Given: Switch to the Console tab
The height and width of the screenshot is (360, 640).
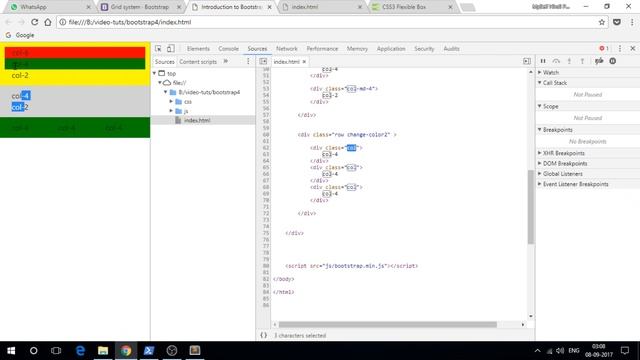Looking at the screenshot, I should (228, 49).
